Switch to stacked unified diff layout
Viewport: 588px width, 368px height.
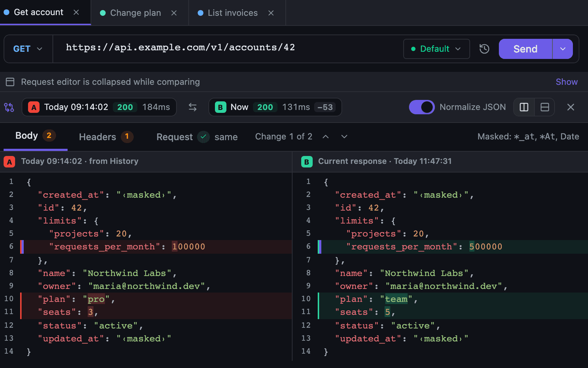545,107
